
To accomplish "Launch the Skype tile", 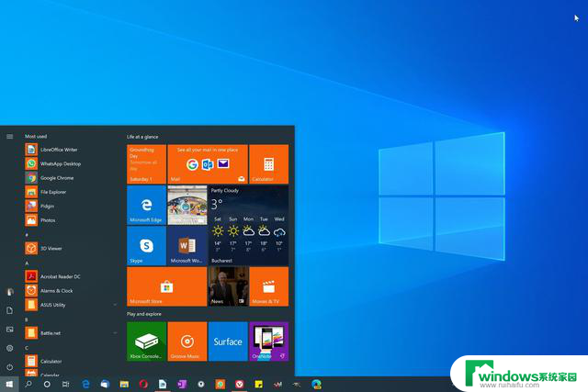I will point(147,246).
